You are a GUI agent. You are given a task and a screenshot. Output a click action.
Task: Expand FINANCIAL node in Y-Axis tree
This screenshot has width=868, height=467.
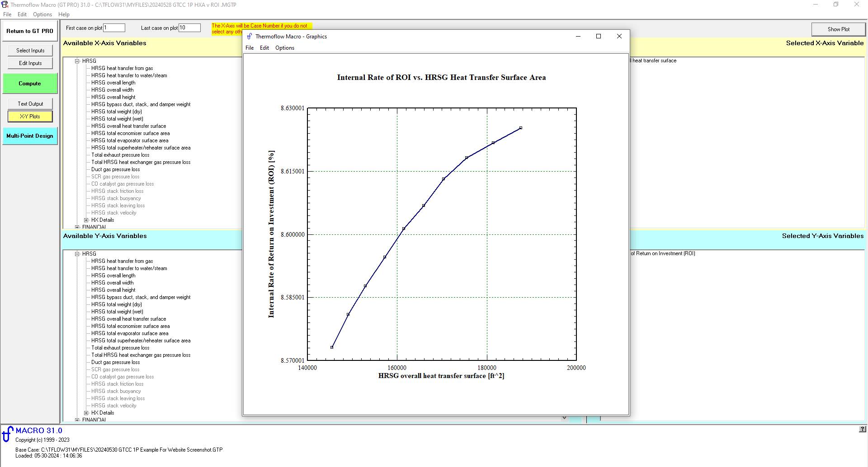click(x=77, y=420)
